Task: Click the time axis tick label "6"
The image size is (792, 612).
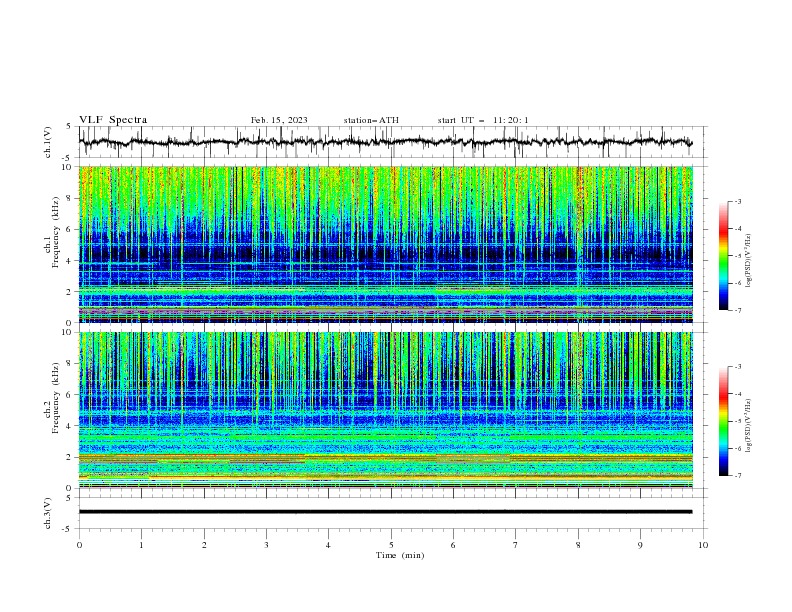Action: pos(453,545)
